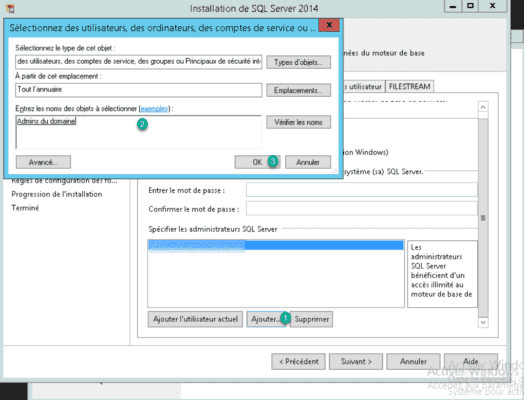
Task: Click the scroll up arrow of the config pane
Action: [x=483, y=107]
